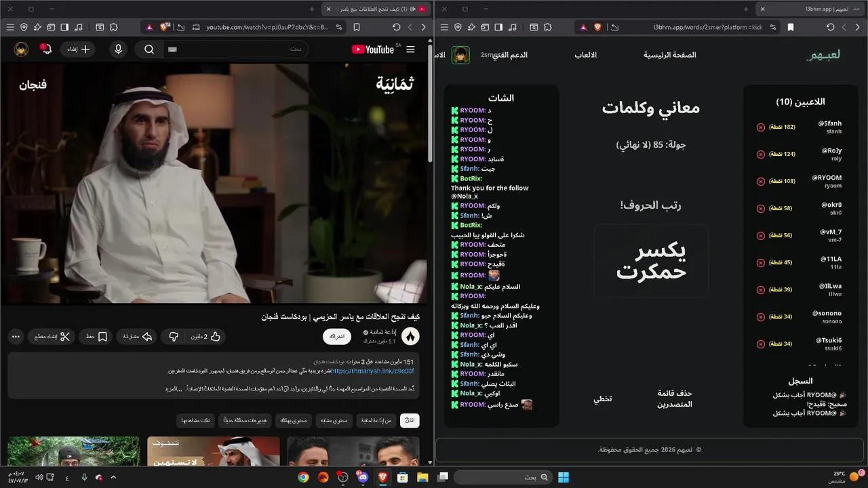This screenshot has width=868, height=488.
Task: Click the taskbar volume icon
Action: coord(39,477)
